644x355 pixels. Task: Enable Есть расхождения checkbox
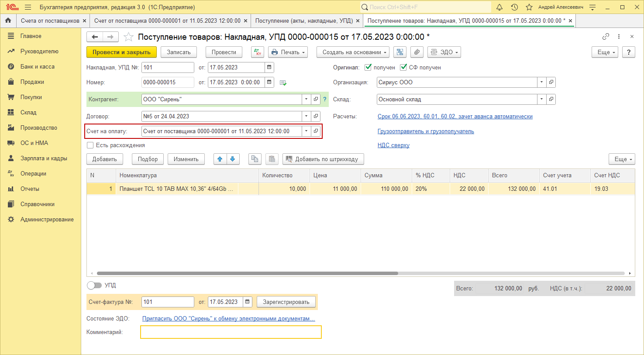pos(90,145)
